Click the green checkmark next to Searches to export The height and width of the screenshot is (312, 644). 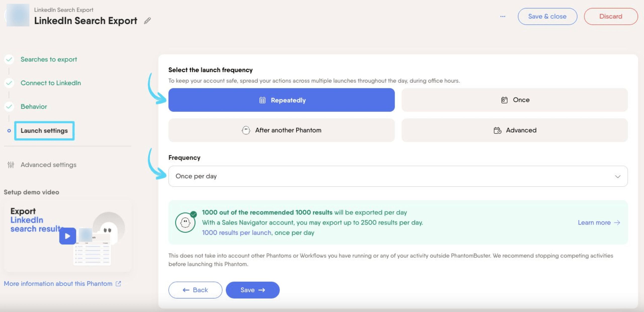[9, 59]
